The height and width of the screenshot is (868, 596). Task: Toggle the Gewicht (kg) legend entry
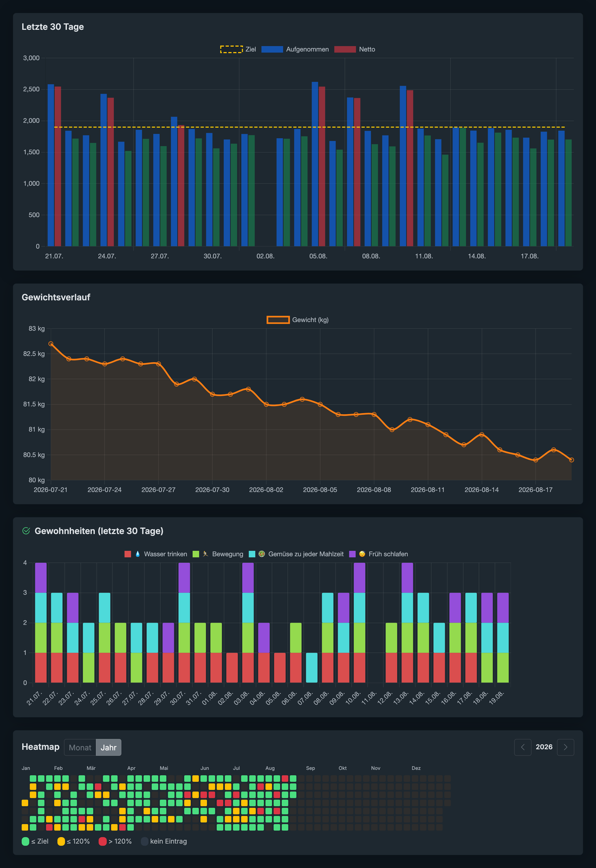pos(297,320)
